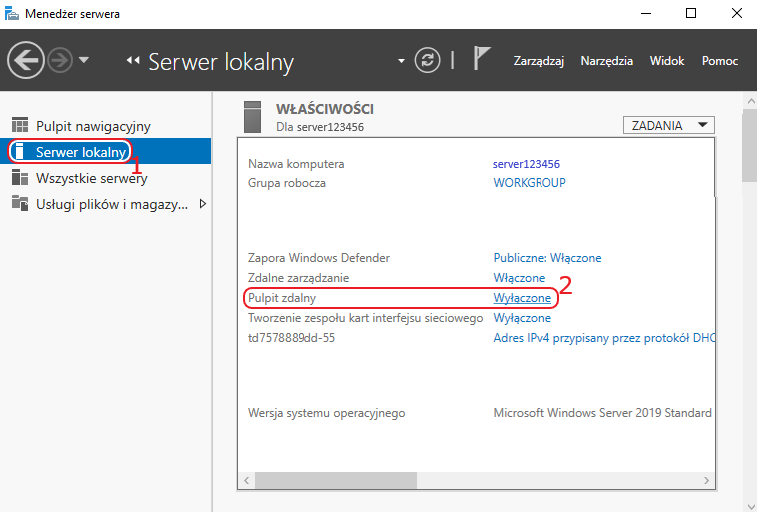The height and width of the screenshot is (512, 757).
Task: Open the address bar dropdown before refresh
Action: tap(401, 61)
